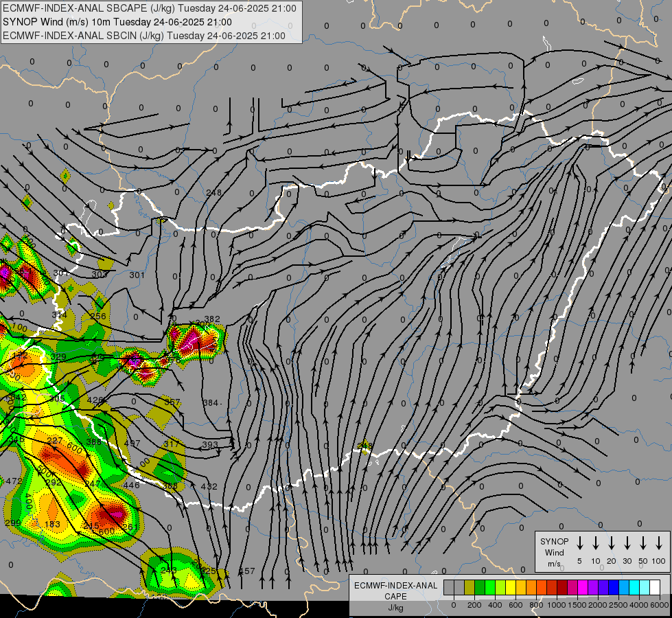The height and width of the screenshot is (618, 672).
Task: Click the '5' label under wind arrow
Action: click(x=579, y=561)
